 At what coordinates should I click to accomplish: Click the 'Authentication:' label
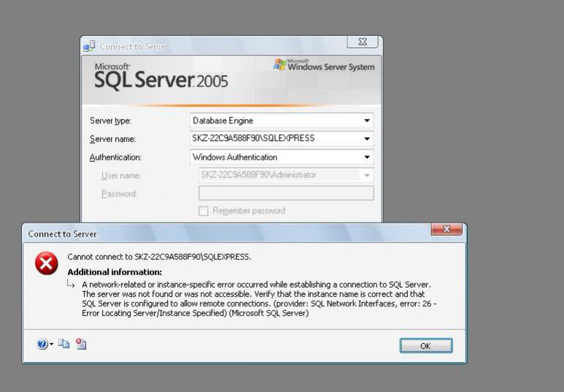115,158
